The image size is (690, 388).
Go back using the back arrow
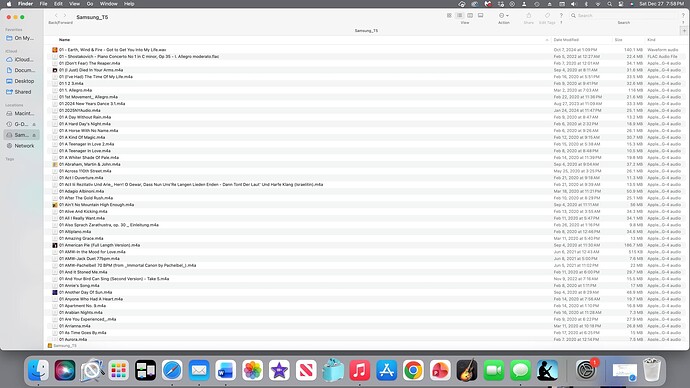tap(56, 16)
